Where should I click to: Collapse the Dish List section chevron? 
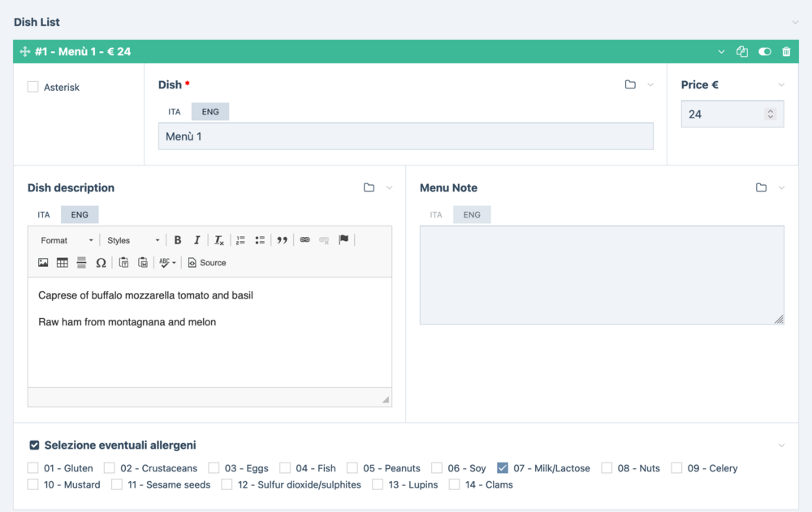[x=796, y=23]
